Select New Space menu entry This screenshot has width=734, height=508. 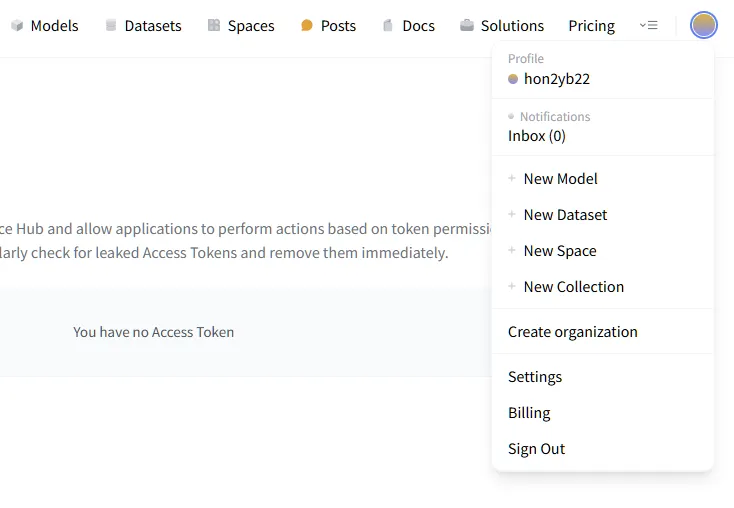click(x=560, y=251)
